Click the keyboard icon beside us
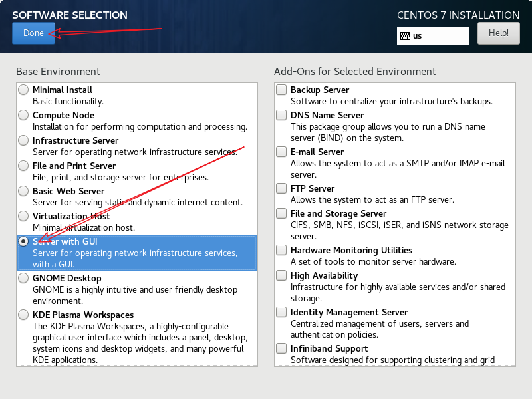532x399 pixels. coord(405,36)
